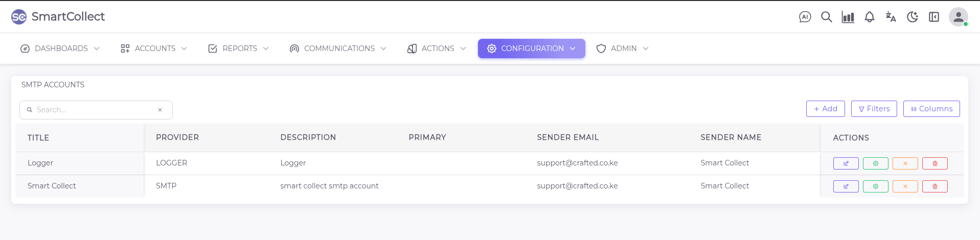Open the notifications bell

pos(869,17)
